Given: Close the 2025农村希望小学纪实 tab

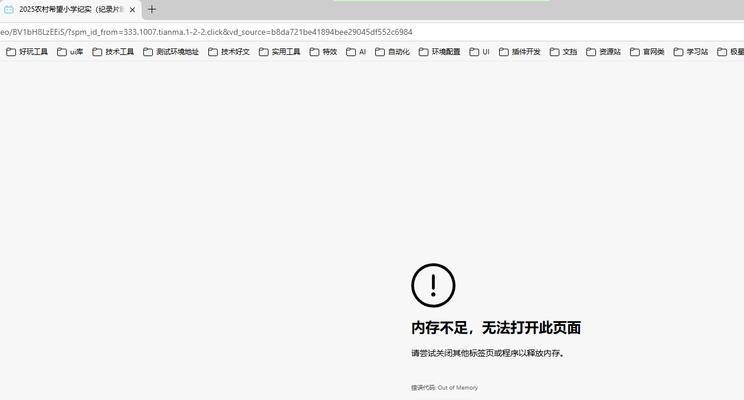Looking at the screenshot, I should point(132,9).
